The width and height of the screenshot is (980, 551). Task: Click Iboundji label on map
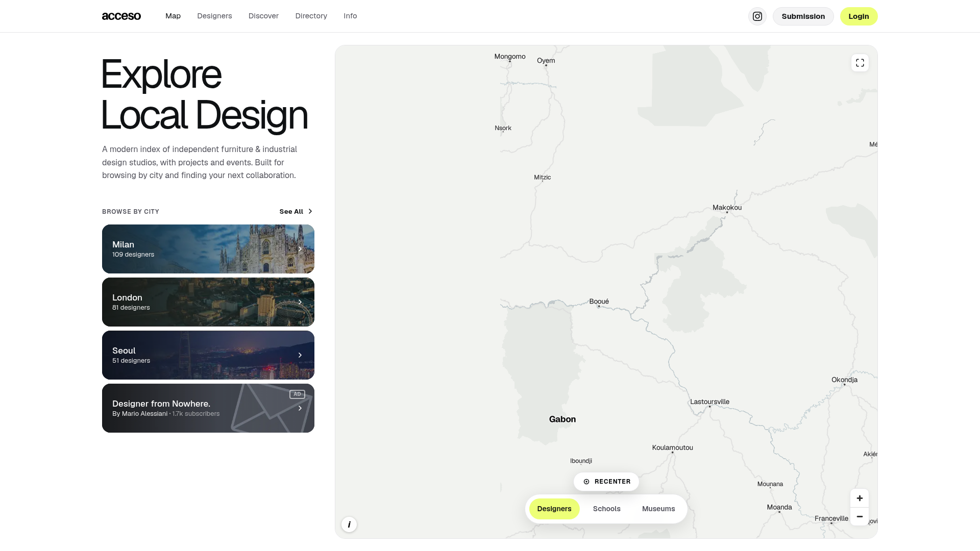coord(581,461)
